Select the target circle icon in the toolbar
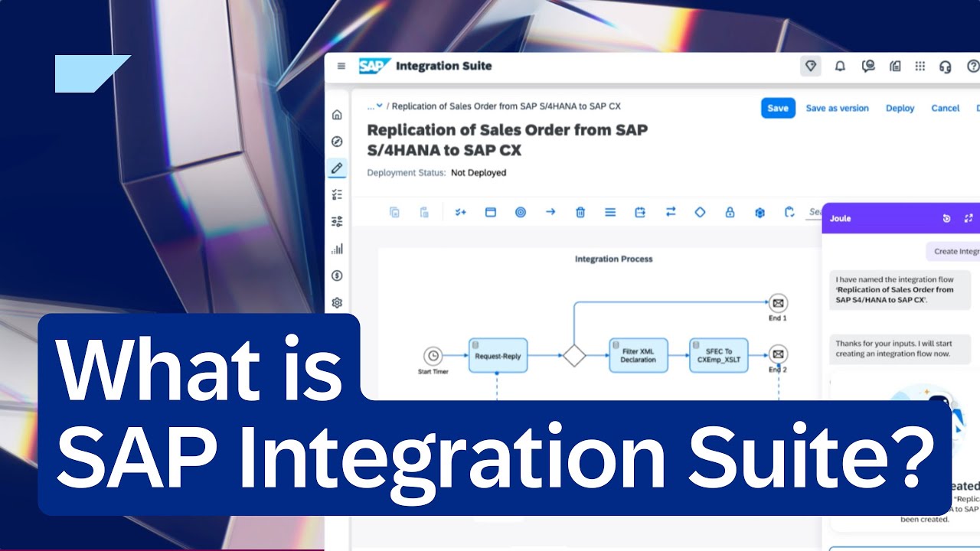This screenshot has height=551, width=980. 521,212
